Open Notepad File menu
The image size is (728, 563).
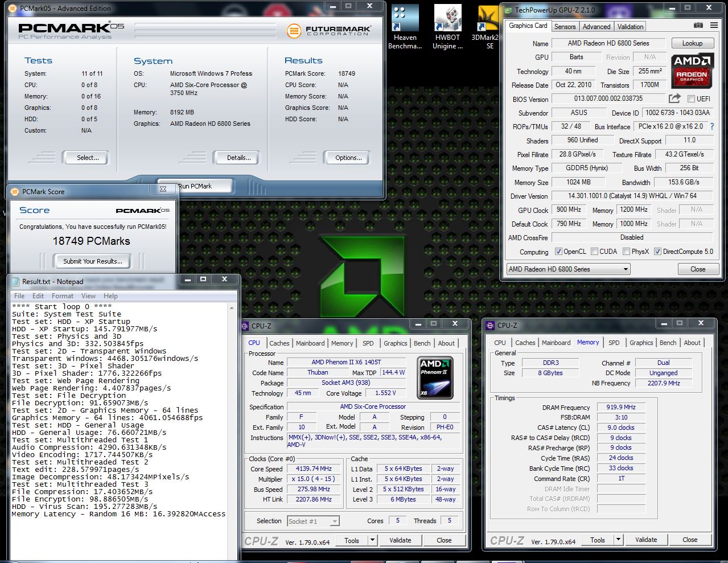[x=19, y=296]
